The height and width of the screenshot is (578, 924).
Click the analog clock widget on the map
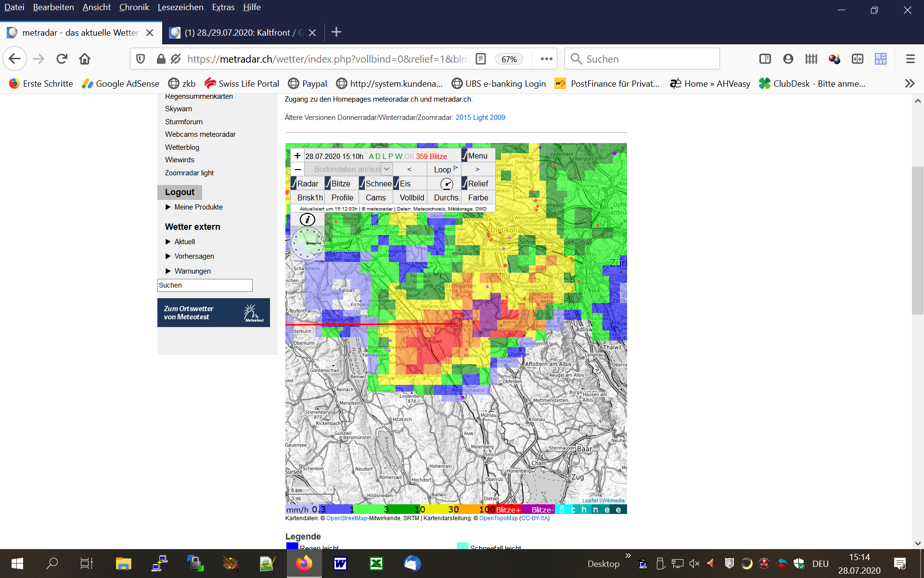point(308,243)
